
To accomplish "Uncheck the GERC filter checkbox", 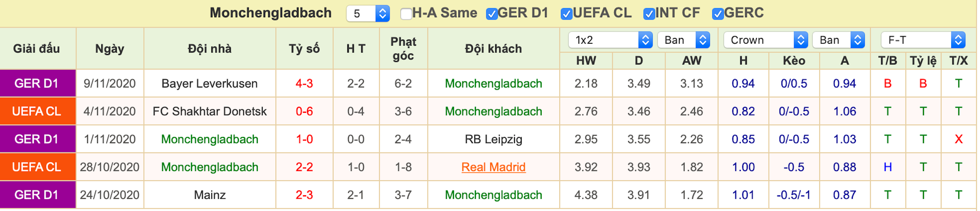I will click(718, 14).
